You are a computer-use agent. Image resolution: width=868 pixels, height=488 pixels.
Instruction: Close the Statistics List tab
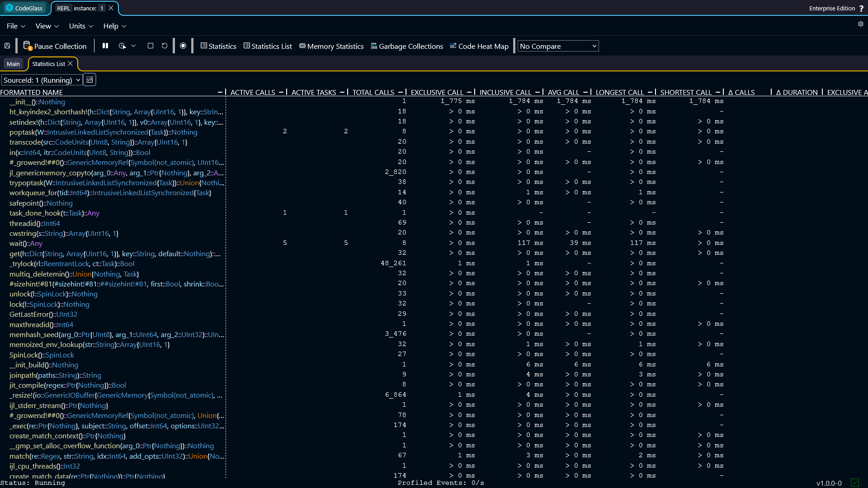pos(70,64)
